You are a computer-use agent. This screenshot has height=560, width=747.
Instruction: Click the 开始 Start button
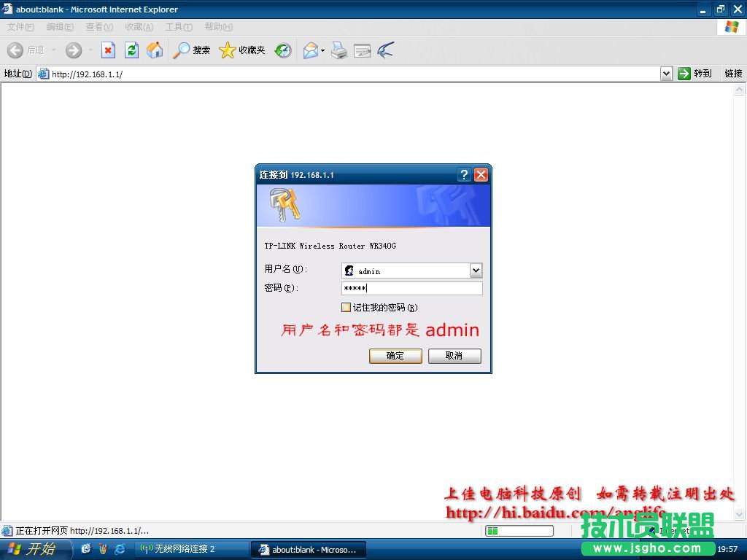tap(36, 549)
